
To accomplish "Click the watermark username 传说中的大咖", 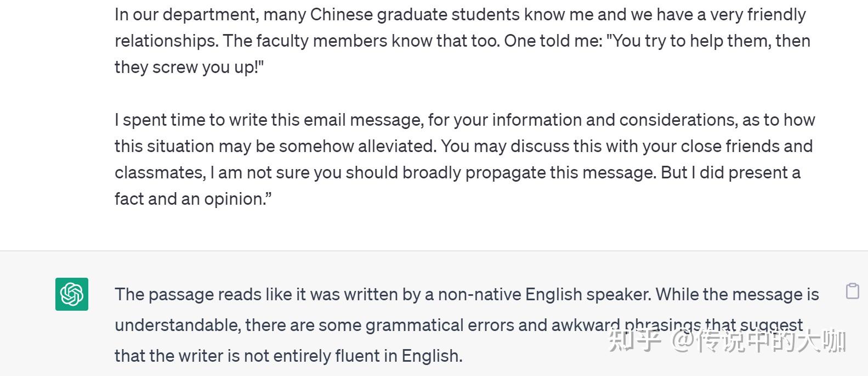I will click(x=771, y=341).
